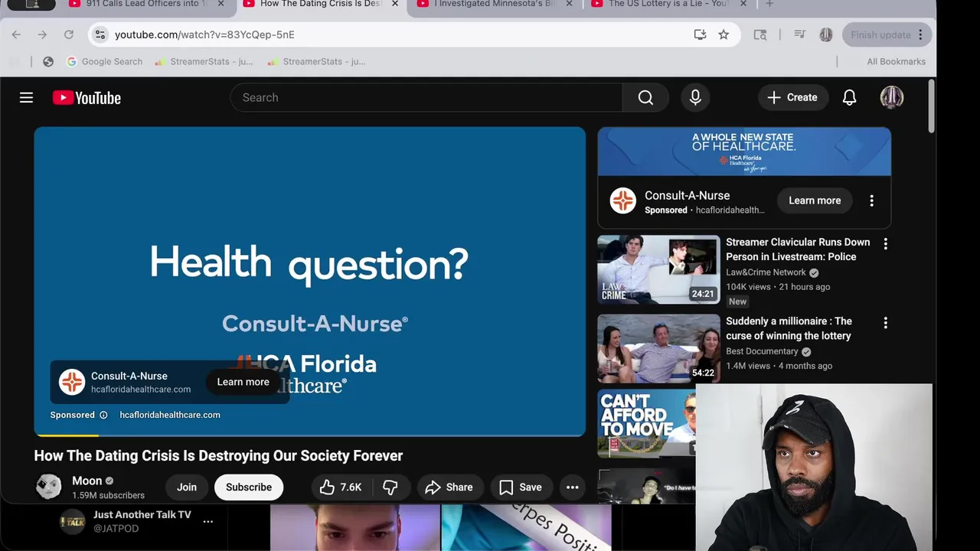Open options for Streamer Clavicular video
The image size is (980, 551).
coord(886,243)
